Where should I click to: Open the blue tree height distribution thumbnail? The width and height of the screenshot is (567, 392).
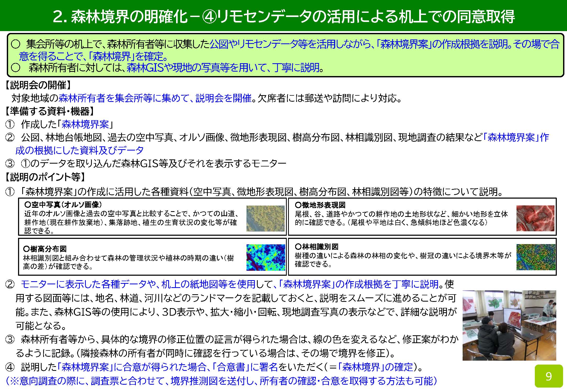coord(266,257)
